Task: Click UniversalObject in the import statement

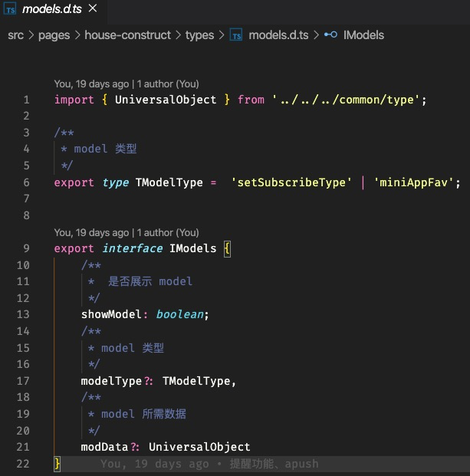Action: tap(166, 100)
